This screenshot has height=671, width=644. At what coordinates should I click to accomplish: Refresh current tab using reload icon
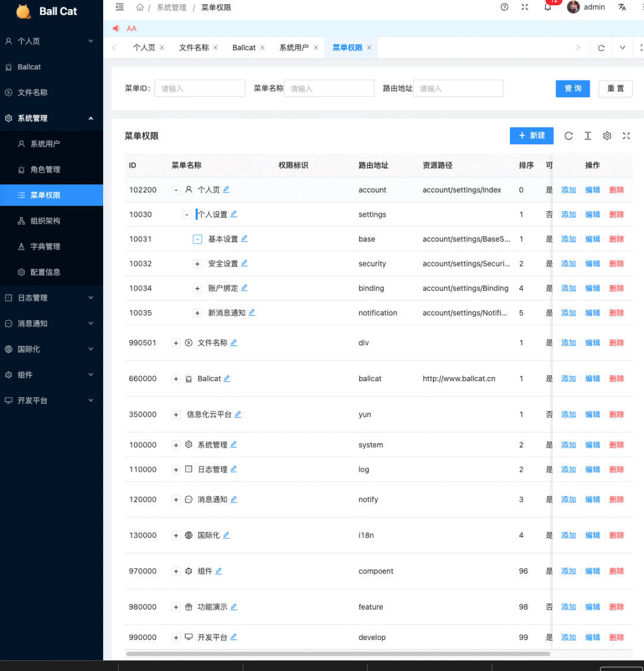pos(601,48)
